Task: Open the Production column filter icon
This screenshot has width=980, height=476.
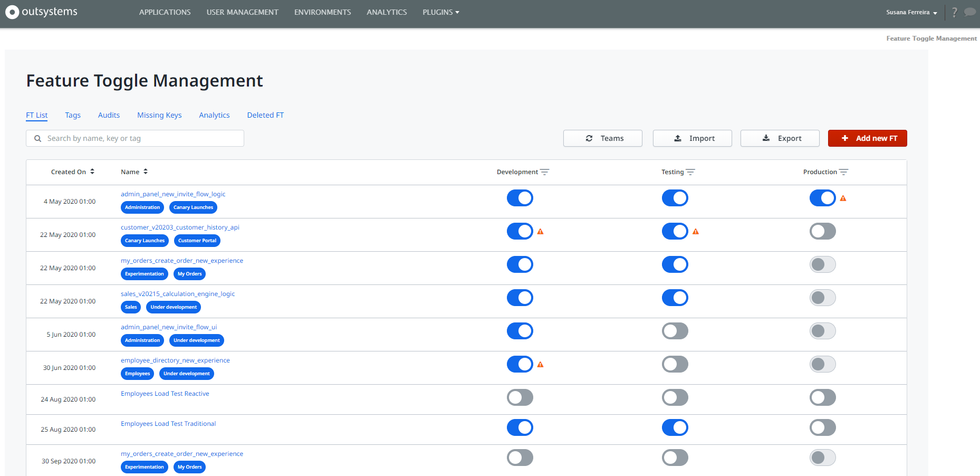Action: tap(844, 172)
